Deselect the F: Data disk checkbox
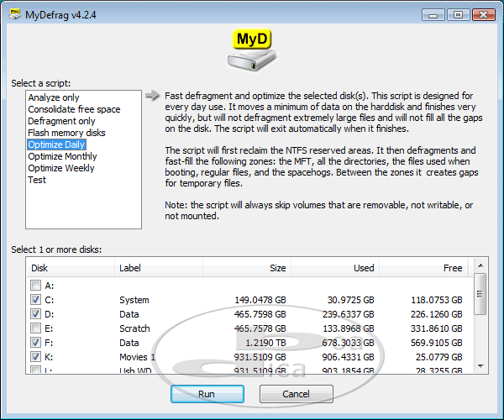 [x=35, y=343]
